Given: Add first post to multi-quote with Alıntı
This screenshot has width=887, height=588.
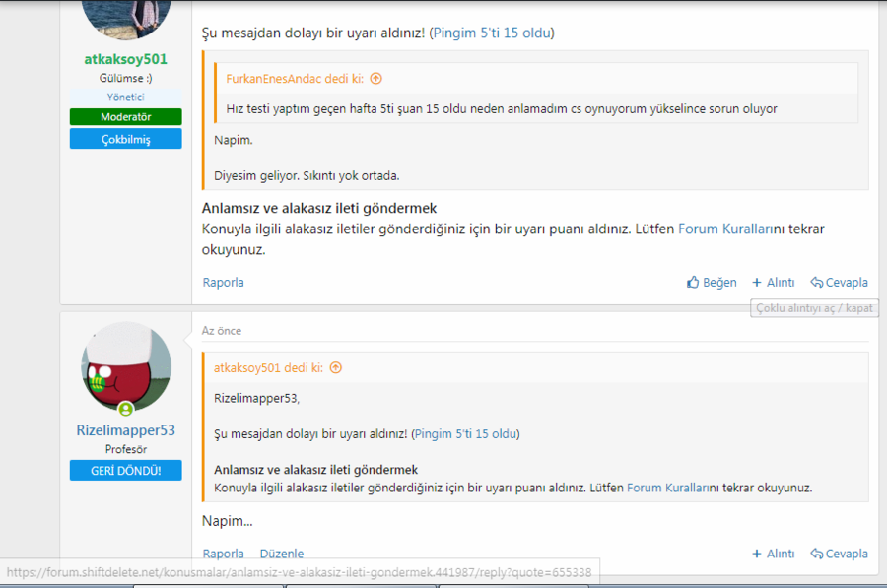Looking at the screenshot, I should pyautogui.click(x=774, y=282).
